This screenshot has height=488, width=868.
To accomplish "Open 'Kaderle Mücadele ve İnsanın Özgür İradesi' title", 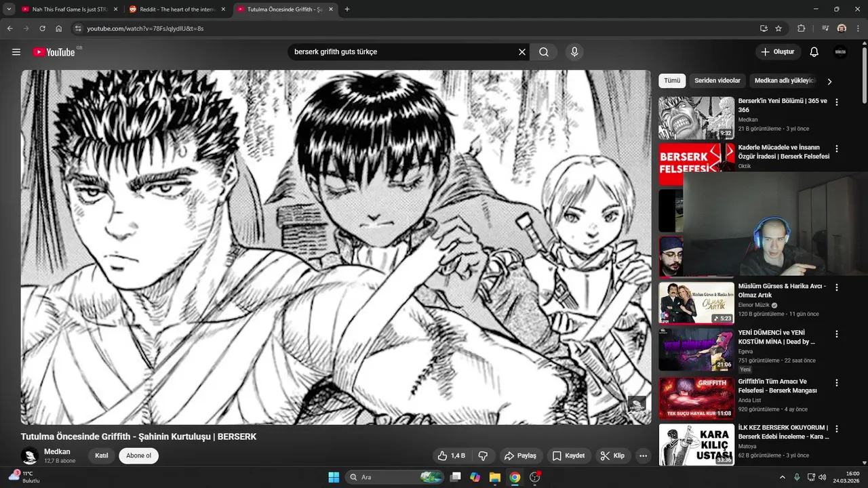I will coord(784,152).
